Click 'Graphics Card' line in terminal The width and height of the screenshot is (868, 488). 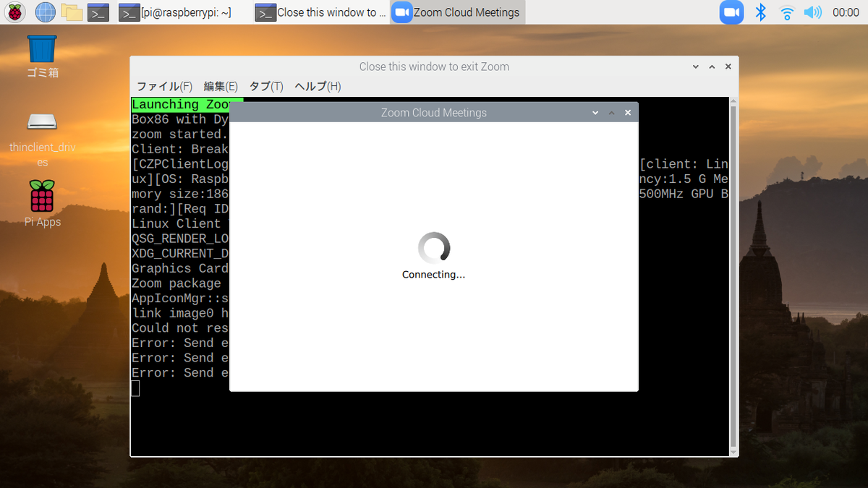(181, 268)
